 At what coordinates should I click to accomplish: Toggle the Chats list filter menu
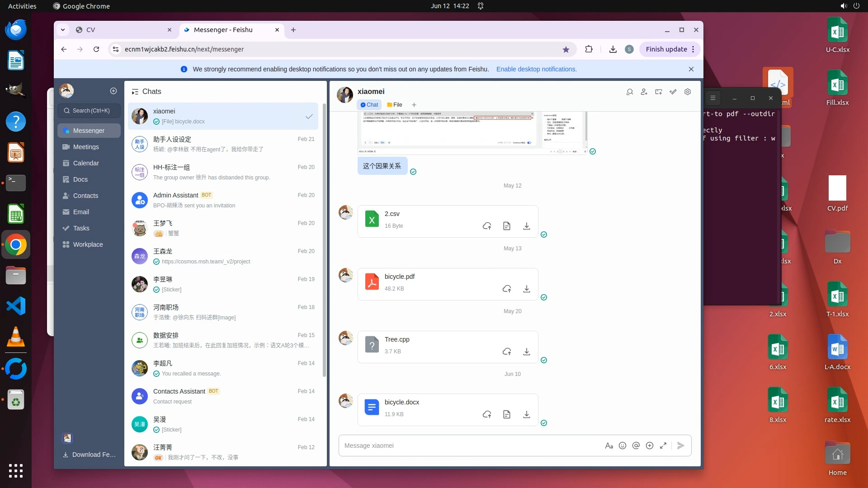click(x=135, y=92)
